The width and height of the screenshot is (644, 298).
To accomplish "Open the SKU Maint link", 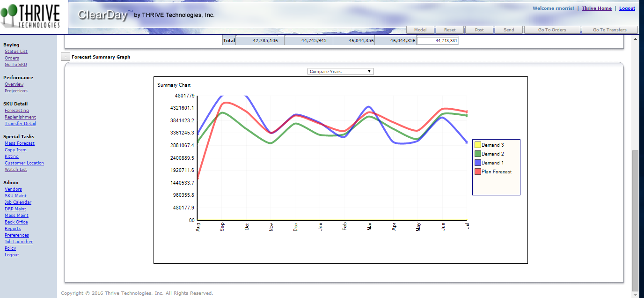I will [x=15, y=196].
